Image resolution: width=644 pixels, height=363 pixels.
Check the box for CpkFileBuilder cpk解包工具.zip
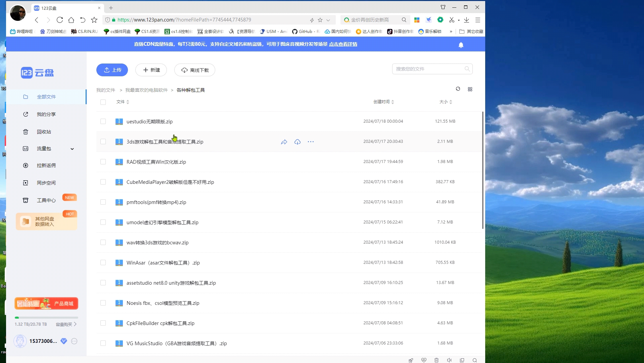103,323
